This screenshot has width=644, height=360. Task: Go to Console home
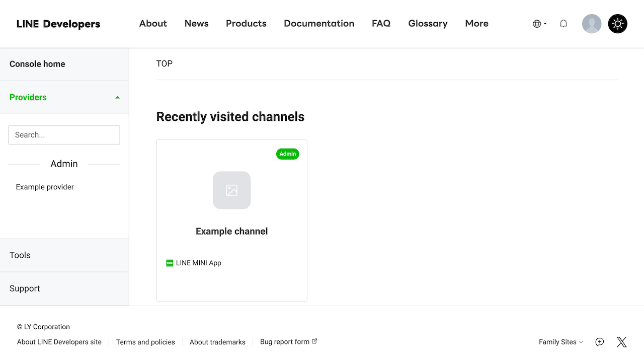point(37,64)
